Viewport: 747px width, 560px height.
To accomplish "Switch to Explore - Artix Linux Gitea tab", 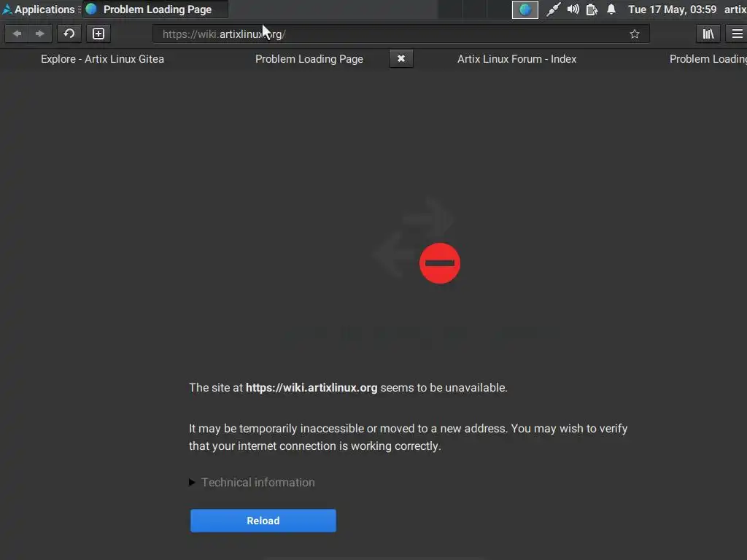I will (102, 59).
